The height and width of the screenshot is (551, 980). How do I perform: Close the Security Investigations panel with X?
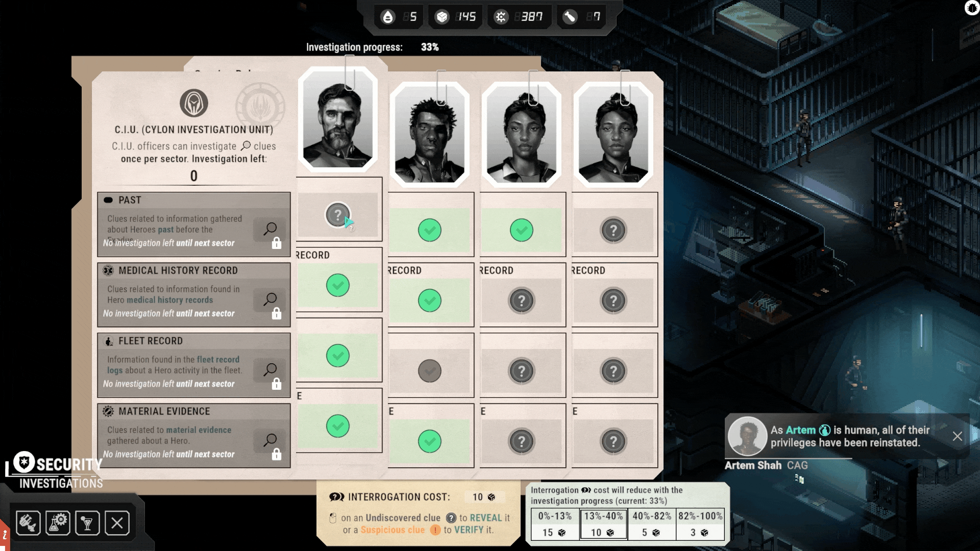pos(117,523)
